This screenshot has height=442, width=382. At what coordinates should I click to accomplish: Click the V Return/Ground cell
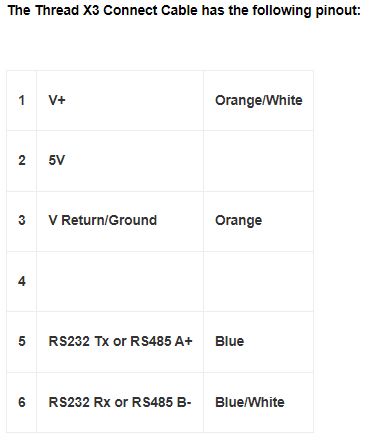point(120,221)
